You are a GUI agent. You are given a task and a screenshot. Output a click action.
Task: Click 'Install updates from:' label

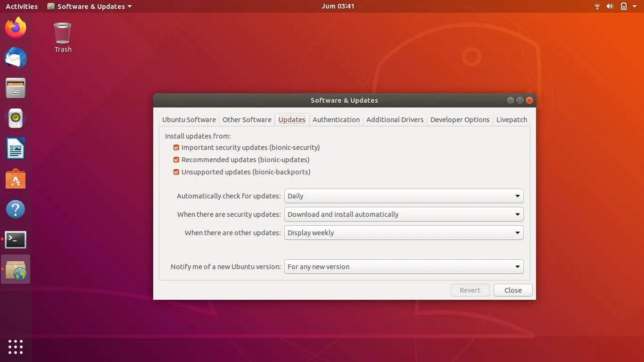(198, 136)
